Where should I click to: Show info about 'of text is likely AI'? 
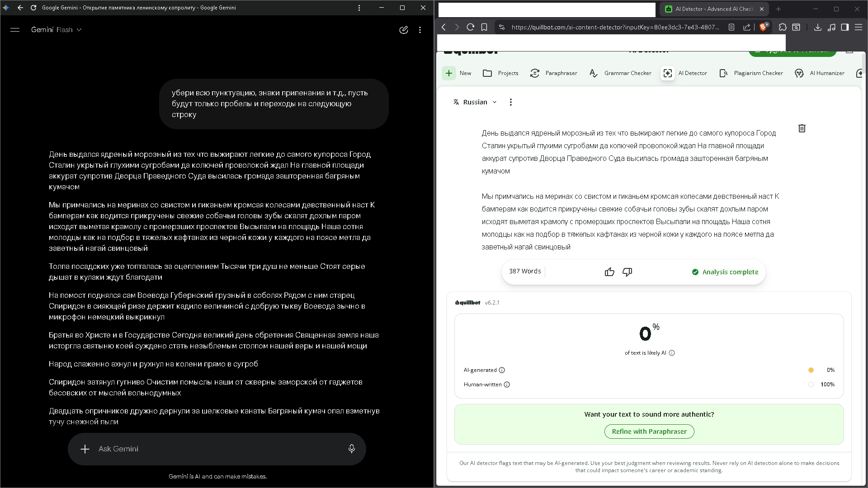tap(672, 353)
